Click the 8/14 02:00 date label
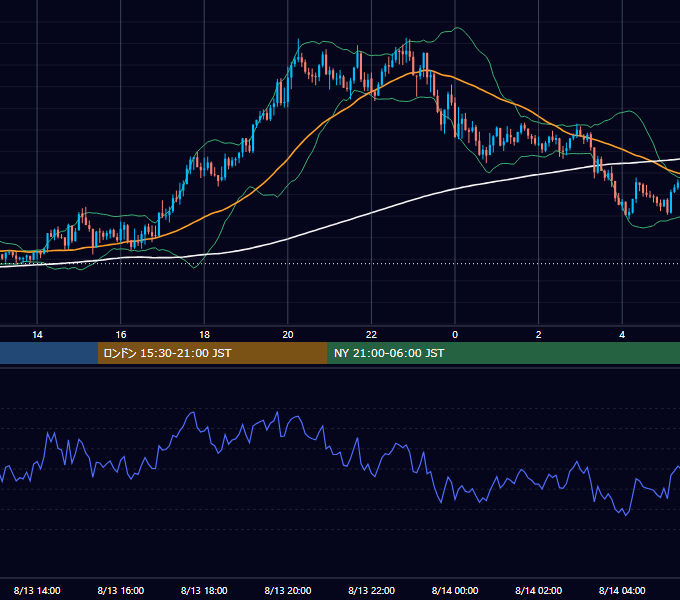The height and width of the screenshot is (600, 680). point(538,590)
